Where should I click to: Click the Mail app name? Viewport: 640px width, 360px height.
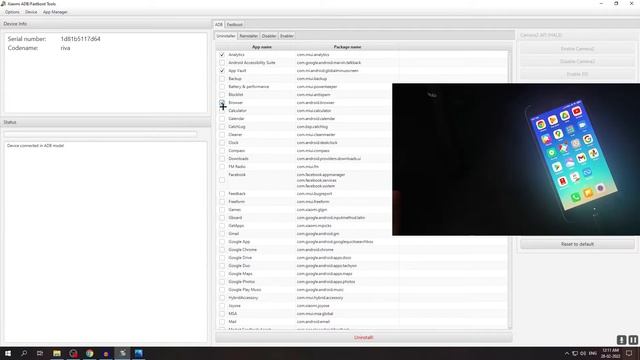point(232,322)
